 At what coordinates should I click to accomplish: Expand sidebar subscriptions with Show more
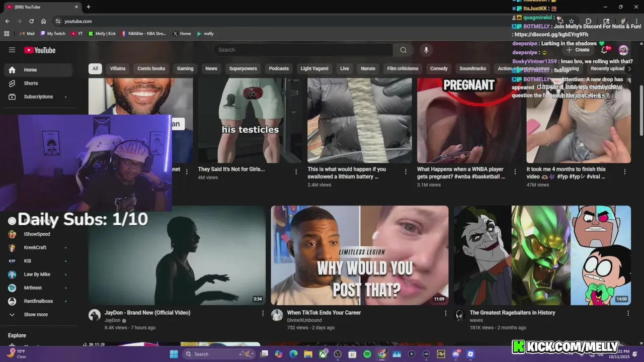[x=38, y=315]
